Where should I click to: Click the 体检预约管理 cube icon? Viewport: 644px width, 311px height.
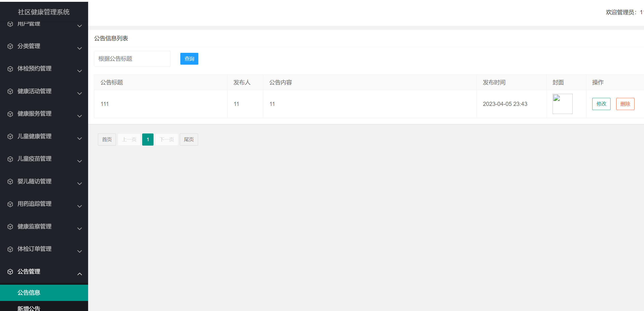[10, 69]
